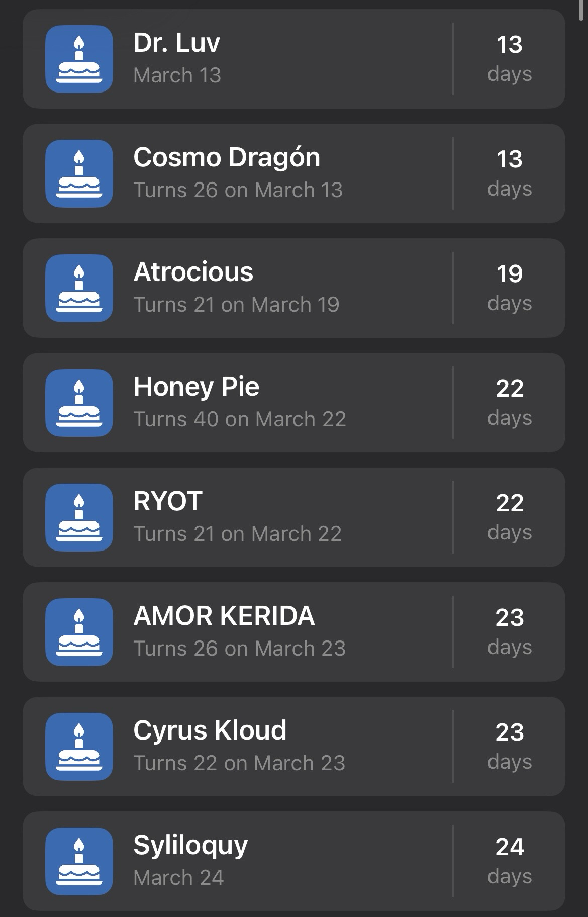Open the Dr. Luv birthday entry
The image size is (588, 917).
click(x=176, y=43)
